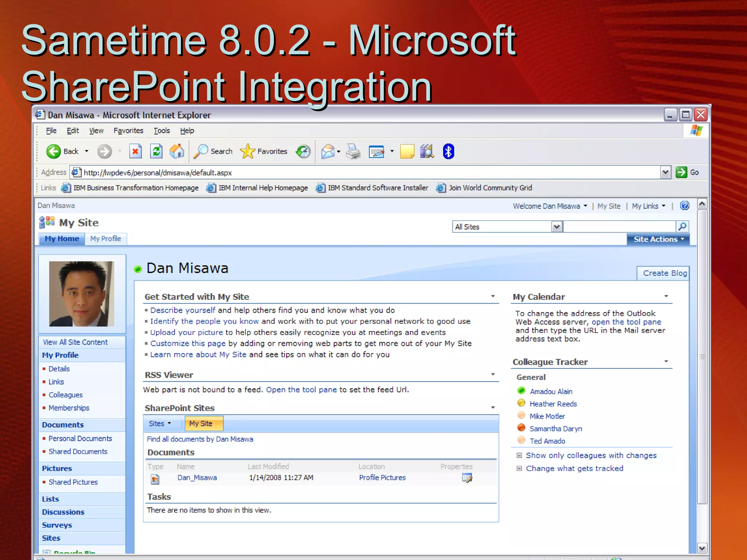This screenshot has height=560, width=747.
Task: Click Heather Reeds' yellow presence icon
Action: tap(521, 403)
